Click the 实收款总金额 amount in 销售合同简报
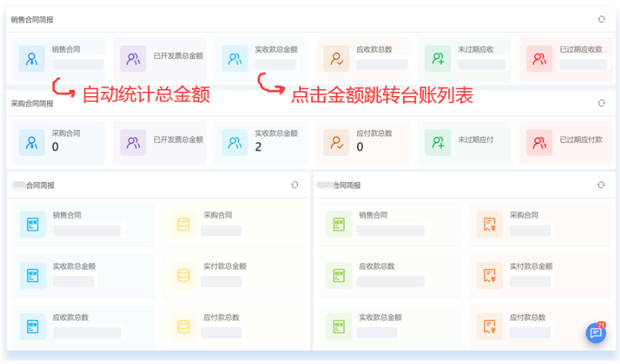The height and width of the screenshot is (364, 620). (276, 64)
